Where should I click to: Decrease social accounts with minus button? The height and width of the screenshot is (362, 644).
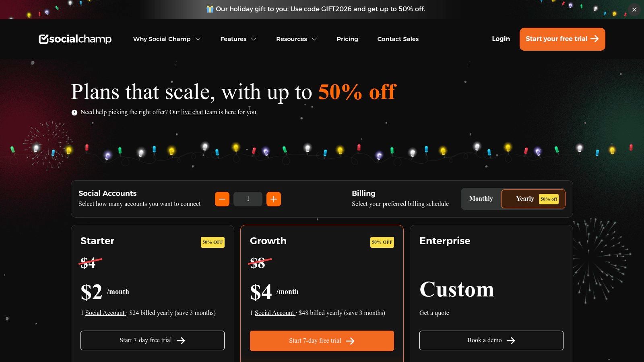(x=222, y=199)
